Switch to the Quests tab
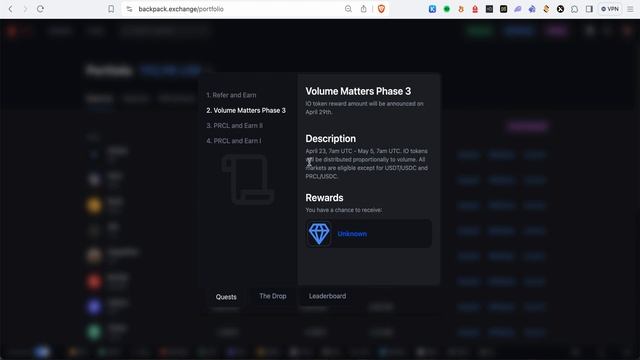 coord(226,297)
